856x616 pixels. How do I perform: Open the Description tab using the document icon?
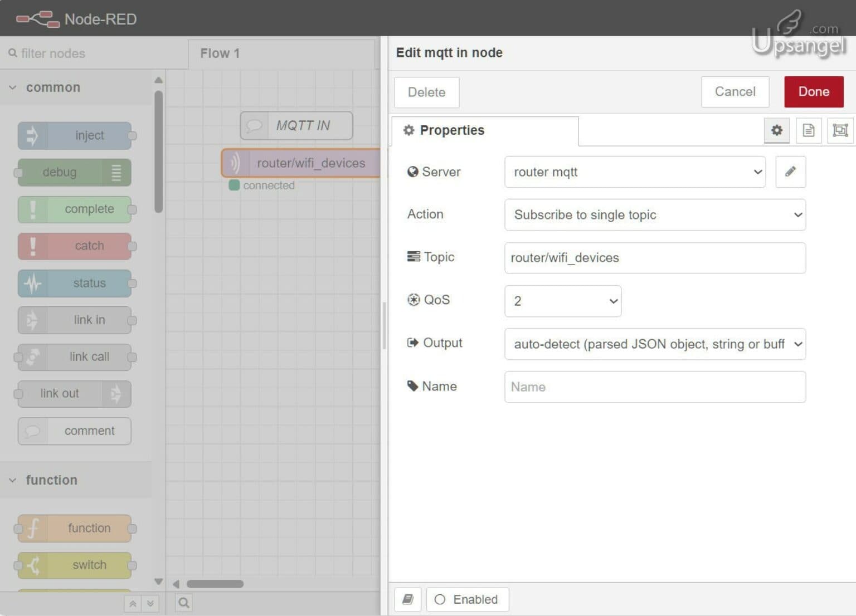tap(809, 130)
